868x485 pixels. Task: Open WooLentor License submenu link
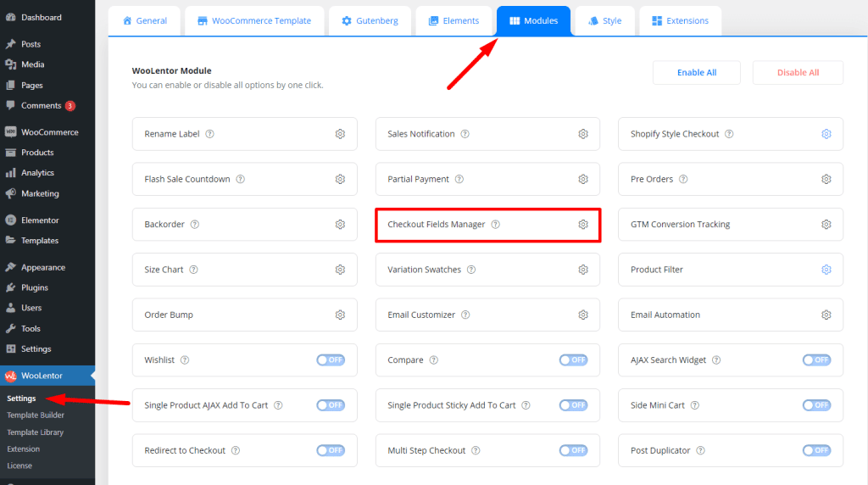pos(19,465)
